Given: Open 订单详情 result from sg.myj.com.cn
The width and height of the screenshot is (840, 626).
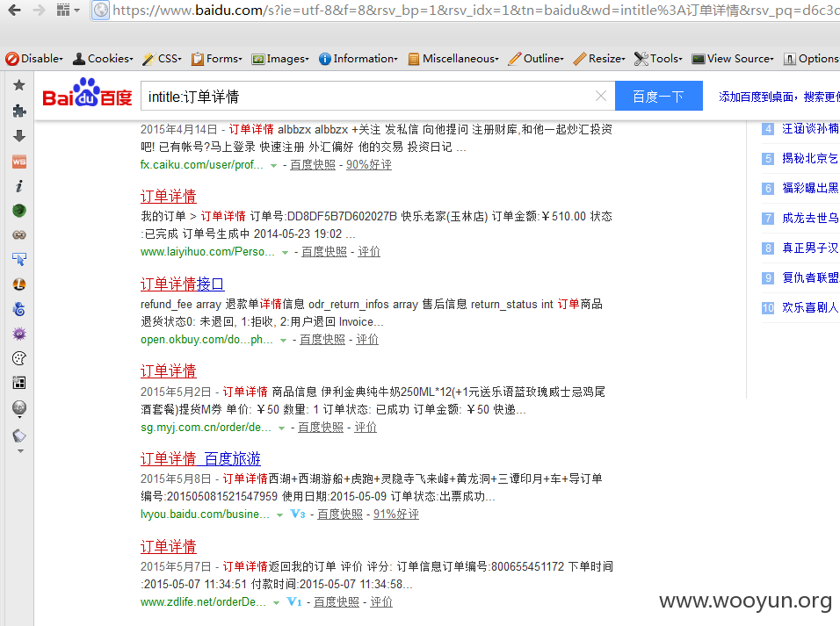Looking at the screenshot, I should pyautogui.click(x=168, y=371).
